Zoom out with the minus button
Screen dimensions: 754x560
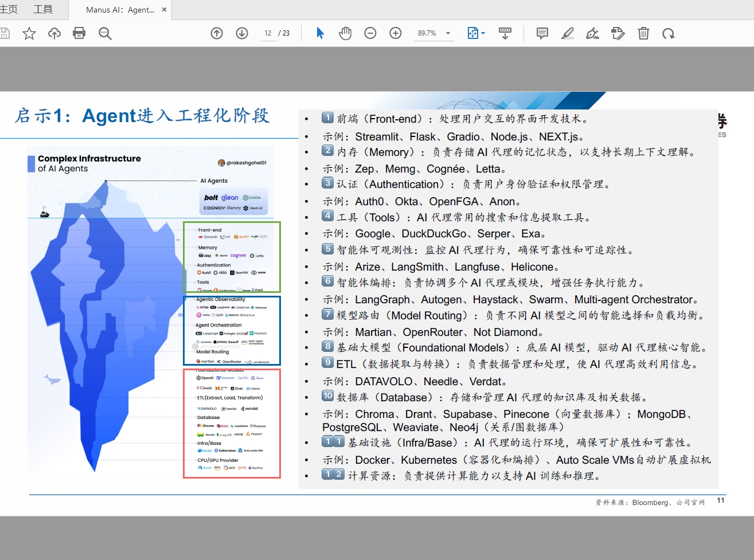[370, 33]
